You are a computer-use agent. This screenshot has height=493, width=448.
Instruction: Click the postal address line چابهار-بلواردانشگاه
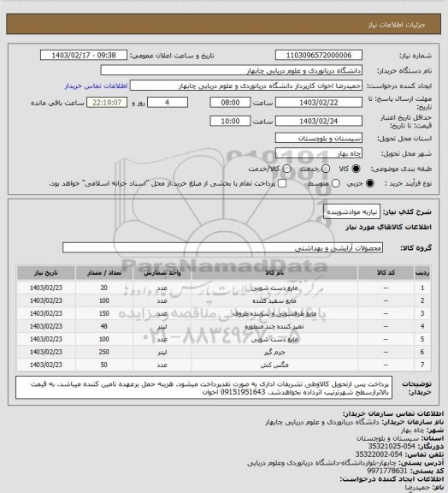click(x=322, y=463)
